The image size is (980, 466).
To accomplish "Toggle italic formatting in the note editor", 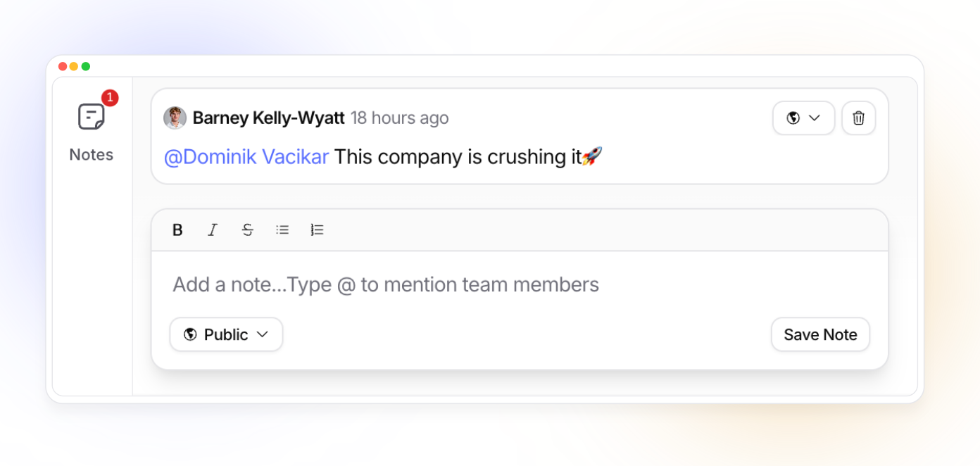I will coord(213,230).
